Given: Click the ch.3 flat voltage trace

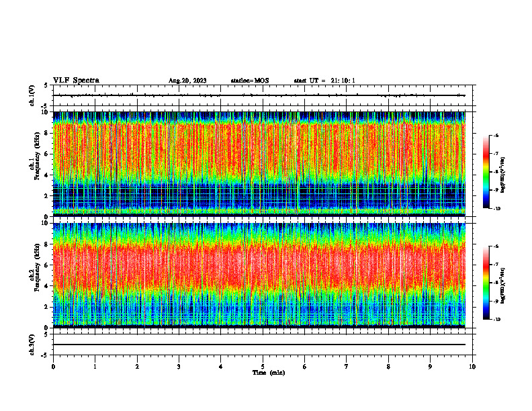Looking at the screenshot, I should pyautogui.click(x=259, y=345).
